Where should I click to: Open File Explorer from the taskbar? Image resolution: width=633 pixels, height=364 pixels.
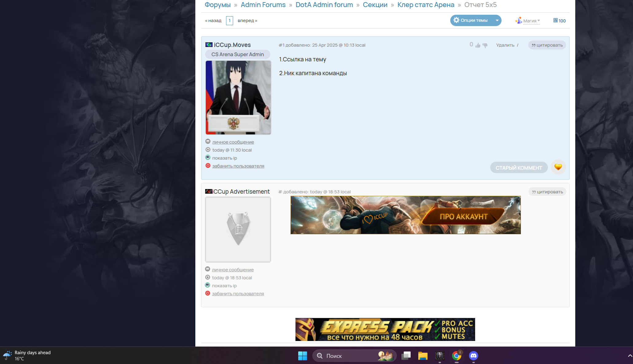click(423, 356)
